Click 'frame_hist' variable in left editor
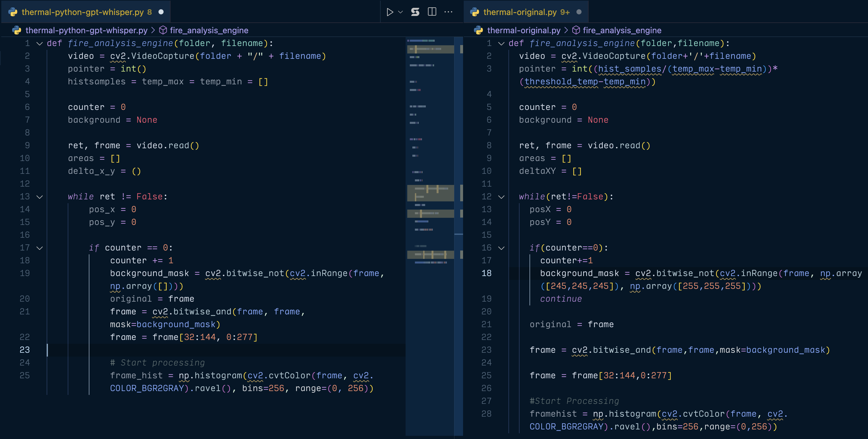 pyautogui.click(x=136, y=376)
